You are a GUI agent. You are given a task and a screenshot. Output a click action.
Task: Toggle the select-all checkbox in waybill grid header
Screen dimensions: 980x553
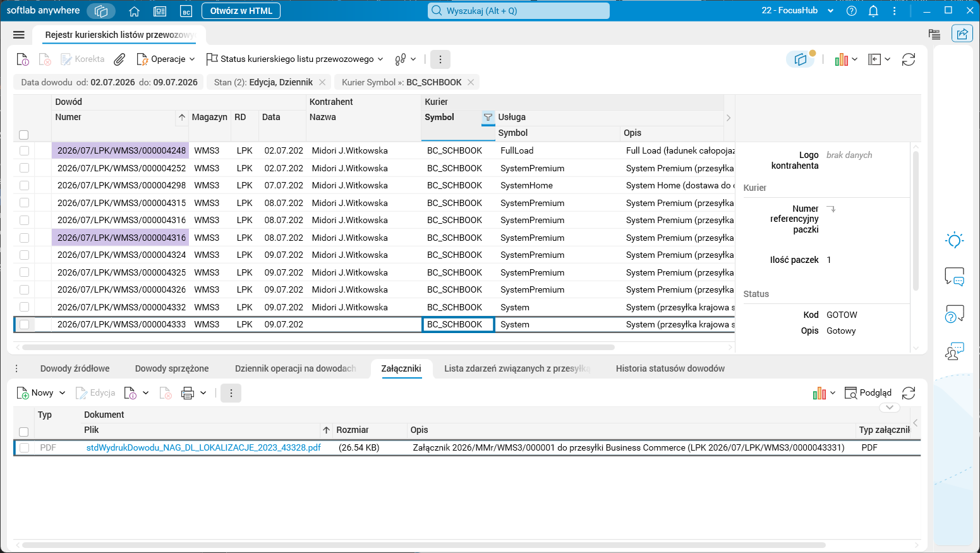click(x=24, y=135)
